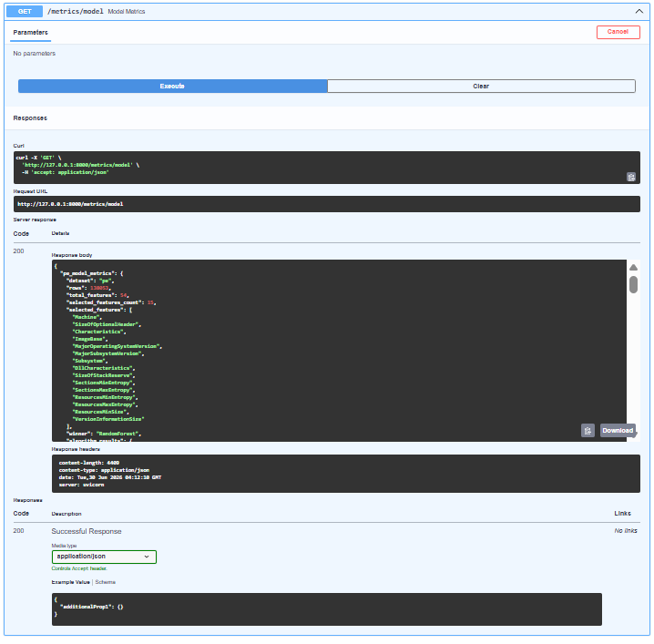The width and height of the screenshot is (654, 644).
Task: Copy the response body to clipboard
Action: (588, 431)
